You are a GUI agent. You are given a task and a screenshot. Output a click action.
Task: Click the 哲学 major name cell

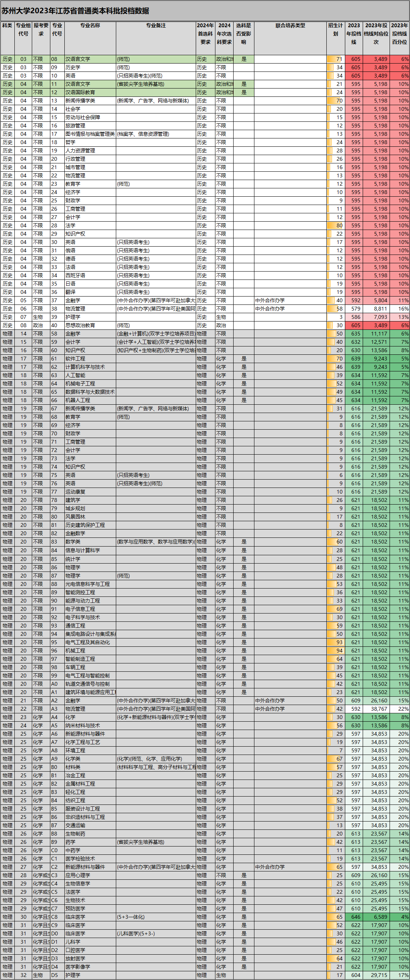tap(70, 142)
